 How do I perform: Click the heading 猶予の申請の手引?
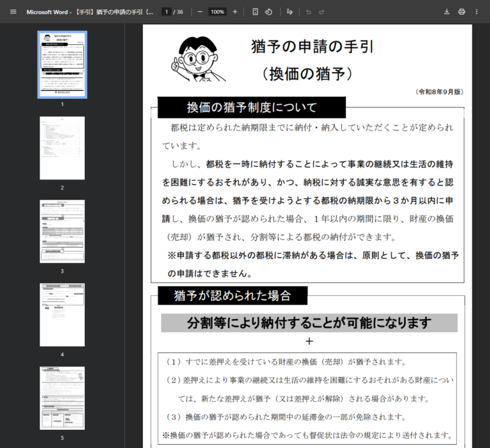click(x=312, y=46)
